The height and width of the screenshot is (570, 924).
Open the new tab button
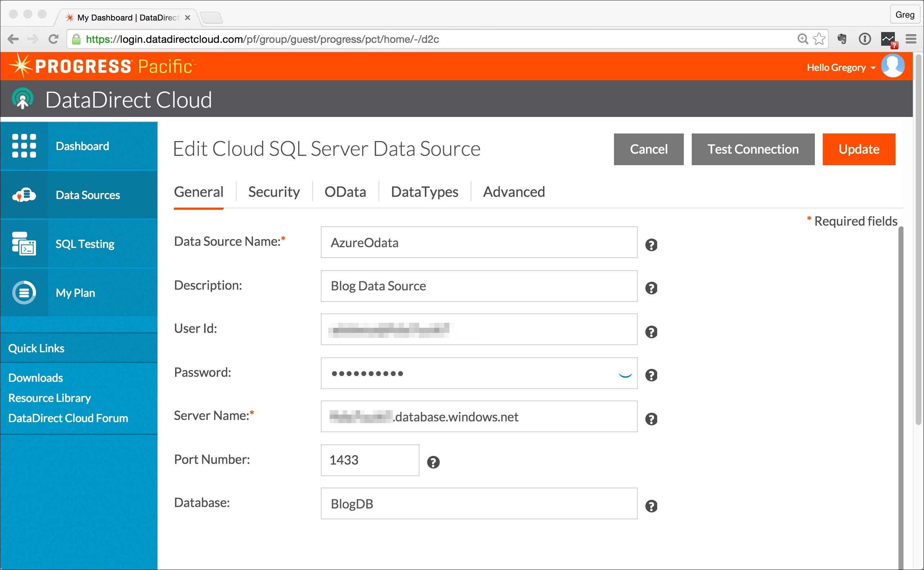[211, 18]
